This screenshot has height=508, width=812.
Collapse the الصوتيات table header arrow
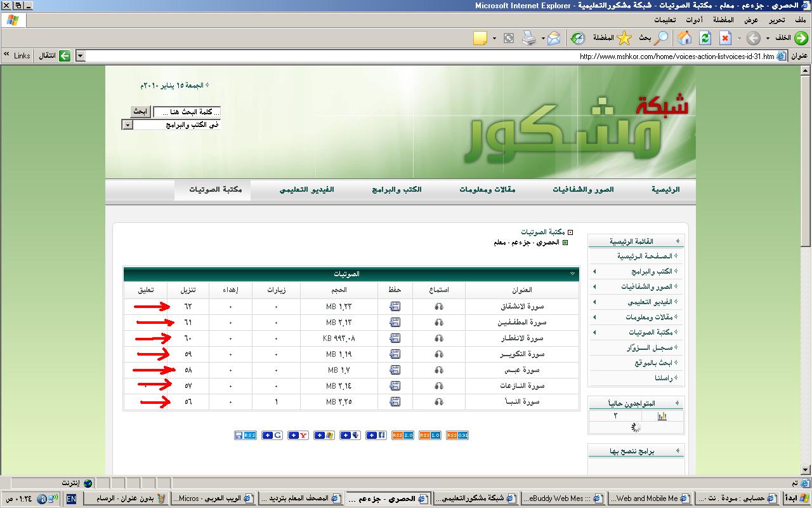pyautogui.click(x=572, y=274)
